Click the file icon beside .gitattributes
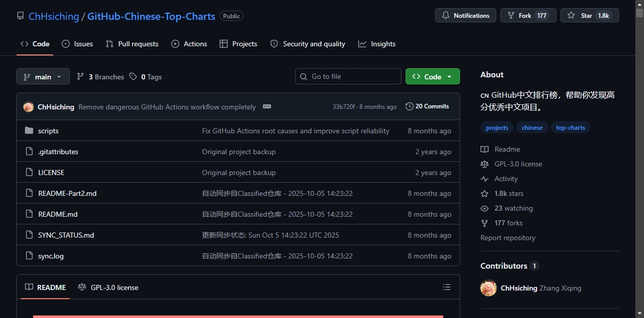 click(x=29, y=152)
